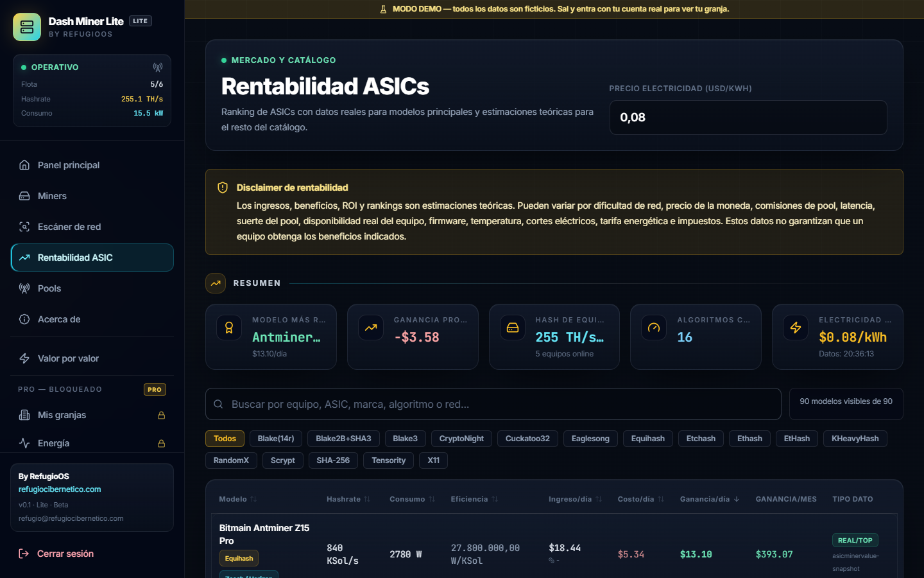This screenshot has width=924, height=578.
Task: Filter by Blake2B+SHA3
Action: (343, 439)
